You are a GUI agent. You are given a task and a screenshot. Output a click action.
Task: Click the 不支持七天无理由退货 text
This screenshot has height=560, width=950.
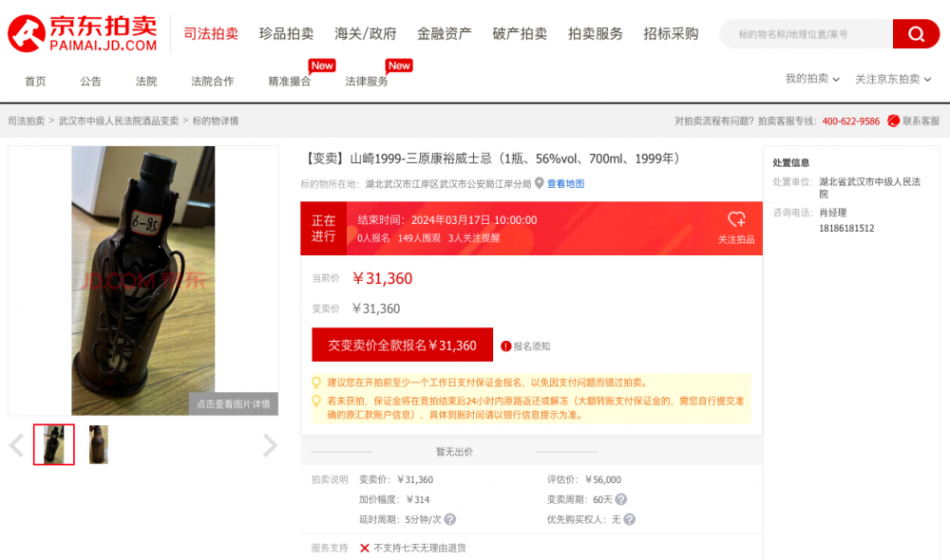pyautogui.click(x=420, y=548)
